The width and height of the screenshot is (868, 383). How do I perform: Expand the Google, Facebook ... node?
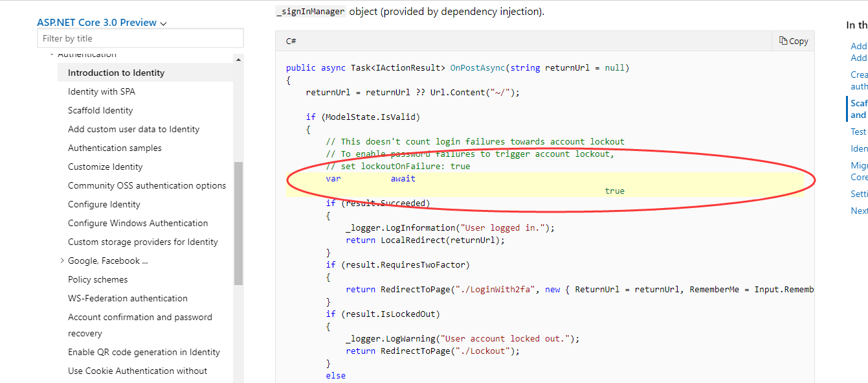coord(62,261)
